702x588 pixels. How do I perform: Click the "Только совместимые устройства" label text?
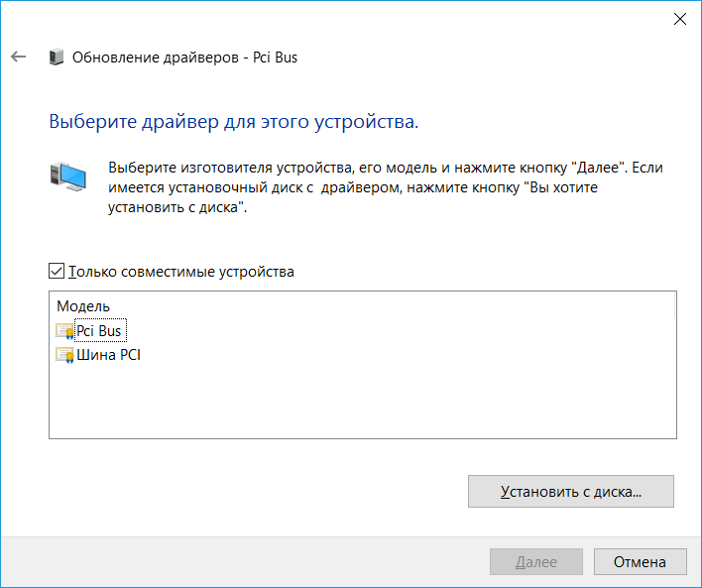182,271
